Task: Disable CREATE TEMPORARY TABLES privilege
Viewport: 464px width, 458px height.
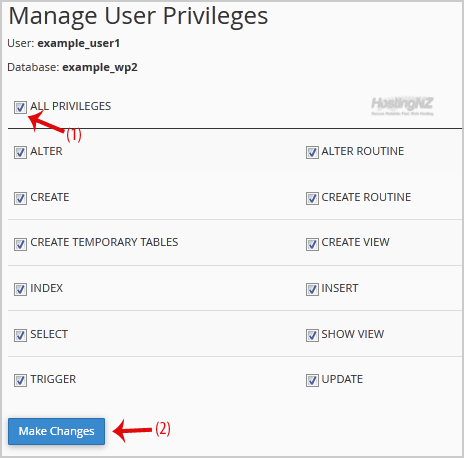Action: click(x=20, y=244)
